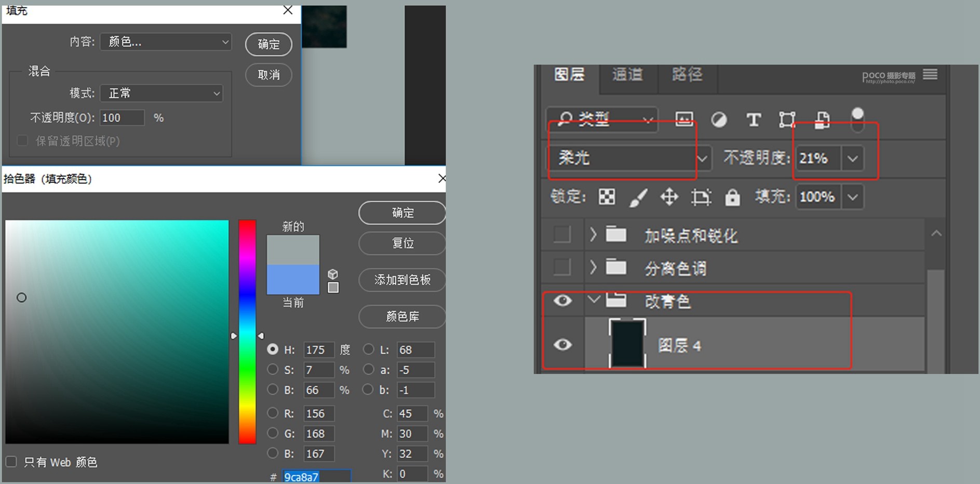Click lock transparent pixels icon

tap(607, 197)
